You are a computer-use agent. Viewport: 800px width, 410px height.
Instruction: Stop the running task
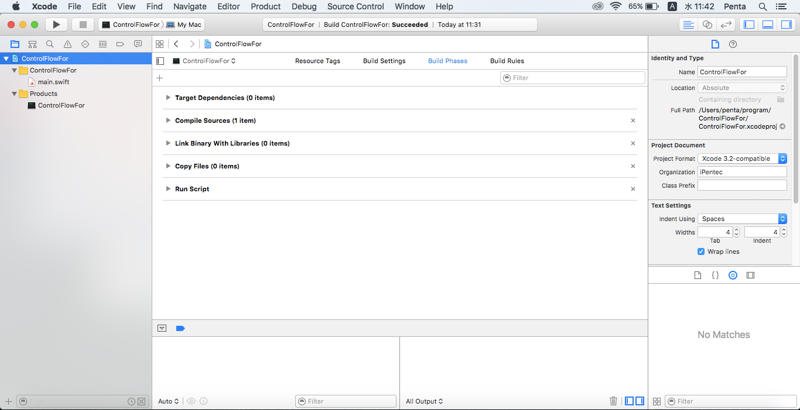coord(83,24)
